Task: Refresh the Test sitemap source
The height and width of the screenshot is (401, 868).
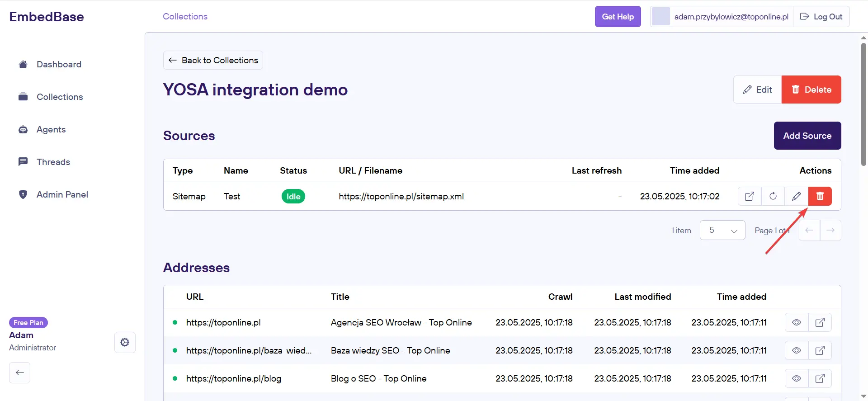Action: tap(773, 196)
